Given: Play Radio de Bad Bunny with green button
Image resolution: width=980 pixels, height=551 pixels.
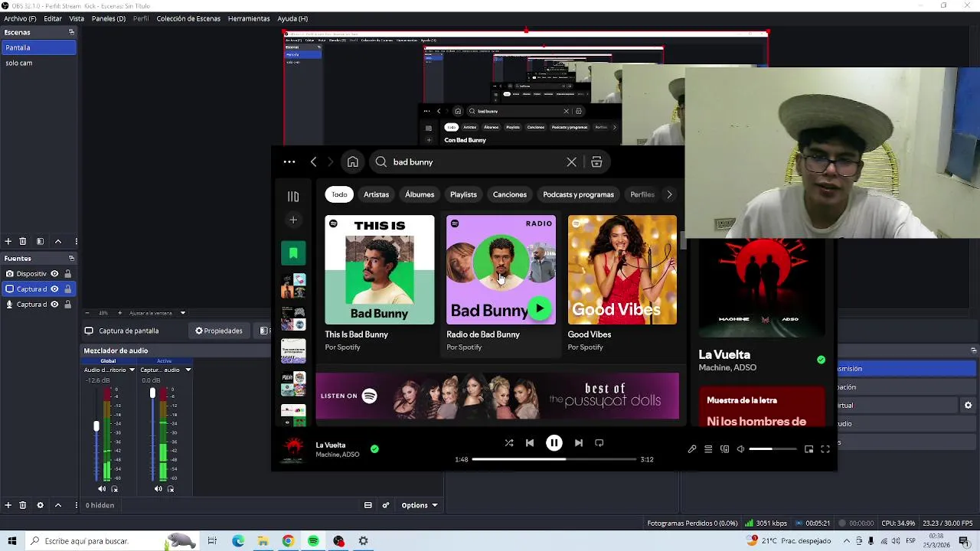Looking at the screenshot, I should (540, 308).
